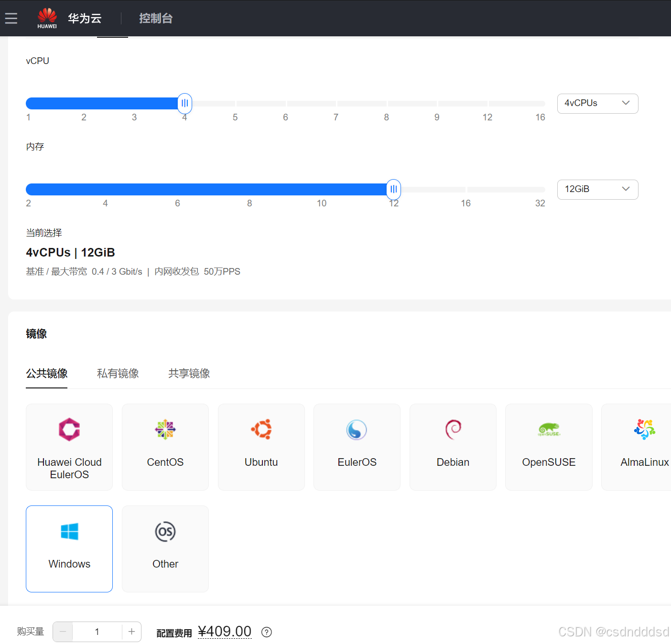Screen dimensions: 671x644
Task: Click the 4vCPUs | 12GiB selection text
Action: (70, 252)
